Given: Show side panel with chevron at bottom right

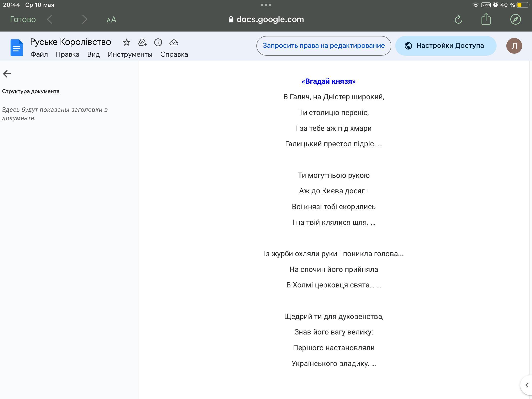Looking at the screenshot, I should [527, 385].
